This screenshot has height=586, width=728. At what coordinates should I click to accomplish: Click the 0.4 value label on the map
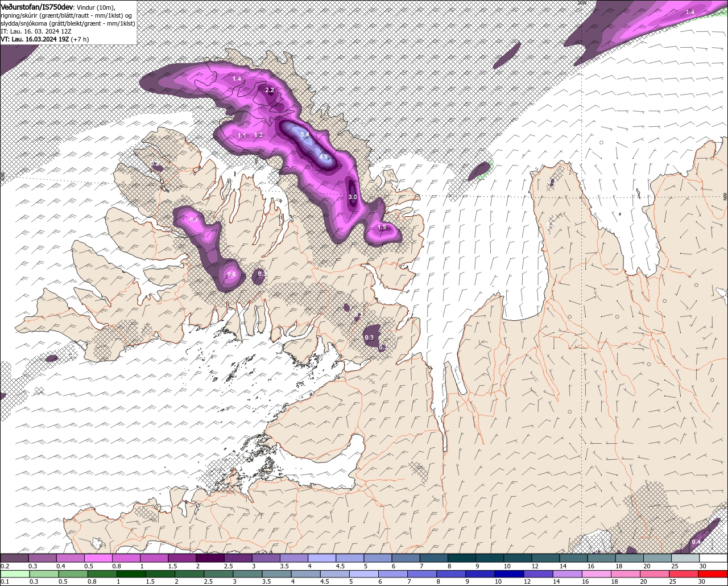[696, 542]
